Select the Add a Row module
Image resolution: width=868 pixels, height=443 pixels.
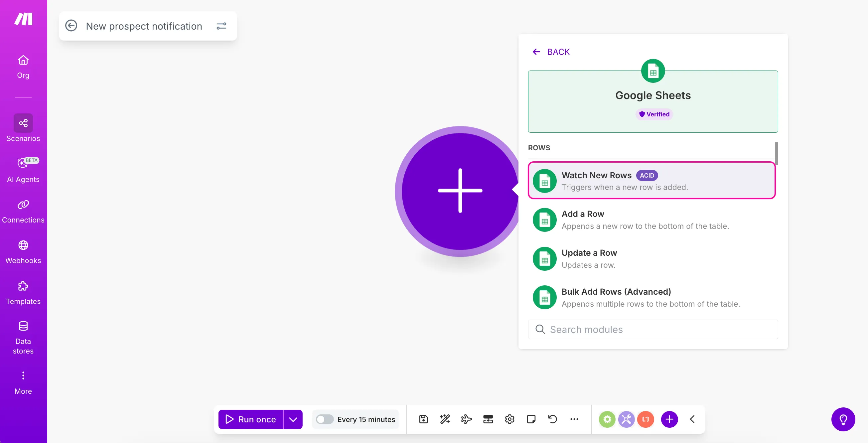[652, 220]
